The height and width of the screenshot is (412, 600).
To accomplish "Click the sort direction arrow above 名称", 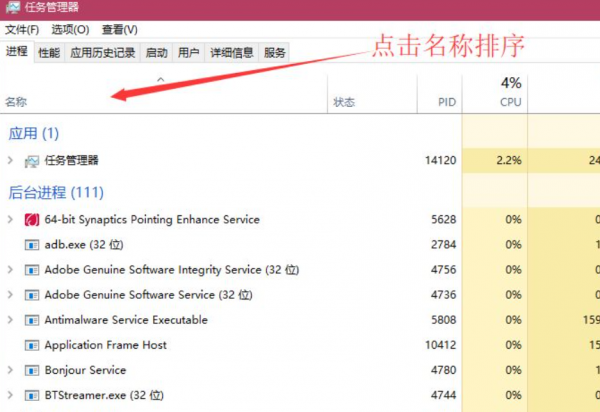I will [161, 80].
